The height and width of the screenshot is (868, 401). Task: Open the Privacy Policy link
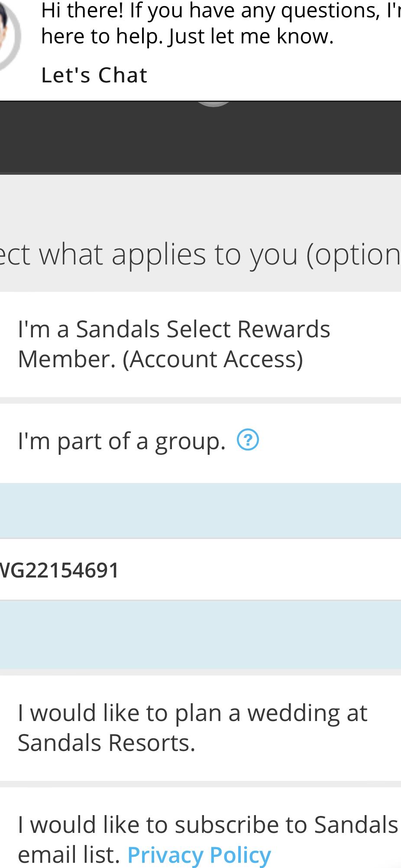pos(199,855)
